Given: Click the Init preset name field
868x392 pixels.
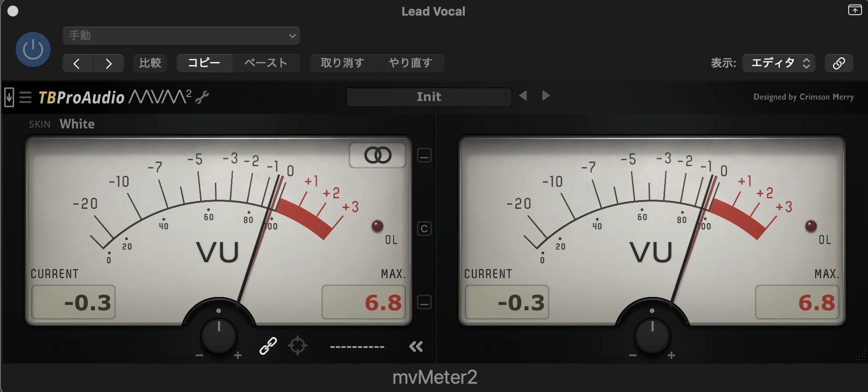Looking at the screenshot, I should pyautogui.click(x=428, y=97).
